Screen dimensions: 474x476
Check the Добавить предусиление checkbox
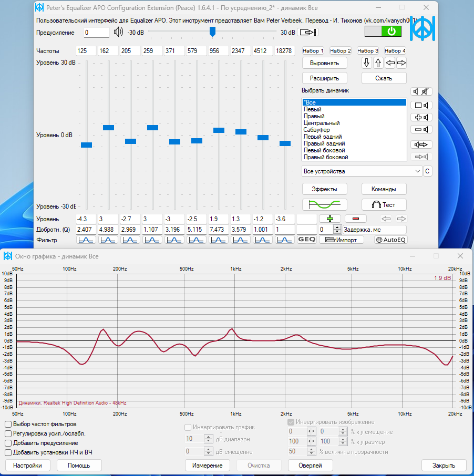point(8,443)
